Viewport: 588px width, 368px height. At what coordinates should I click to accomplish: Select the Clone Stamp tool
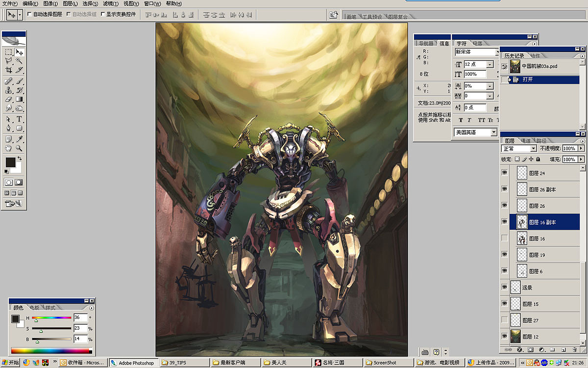pyautogui.click(x=8, y=90)
